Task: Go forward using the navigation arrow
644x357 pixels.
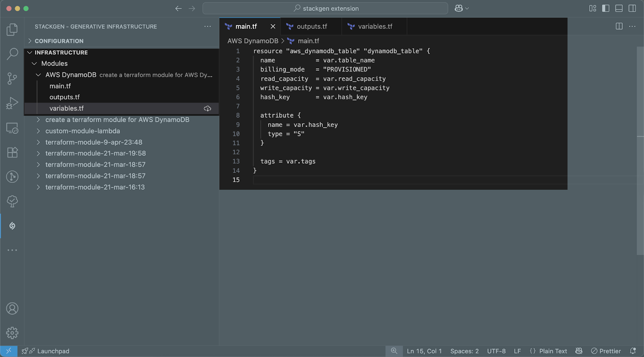Action: click(192, 8)
